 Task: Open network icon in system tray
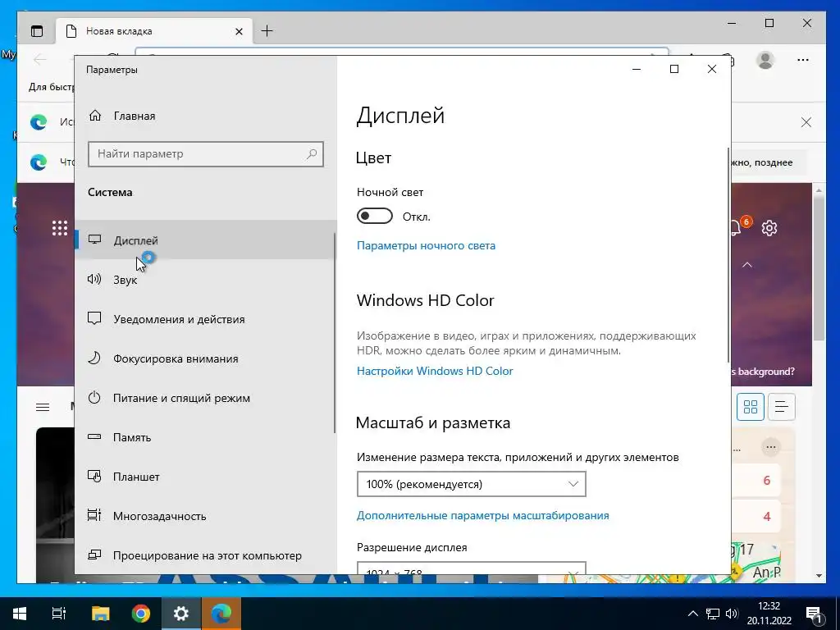(713, 614)
